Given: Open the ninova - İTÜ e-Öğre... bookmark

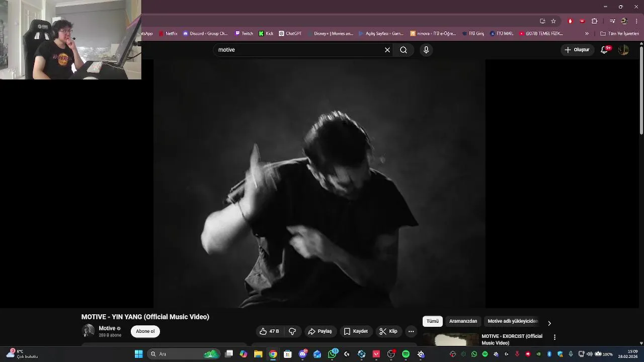Looking at the screenshot, I should (x=433, y=34).
